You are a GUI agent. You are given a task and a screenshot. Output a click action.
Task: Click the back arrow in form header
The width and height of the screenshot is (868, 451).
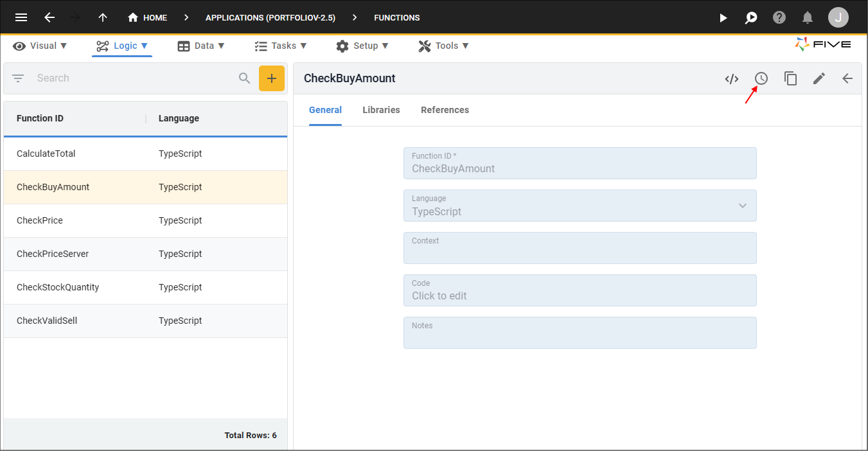coord(847,78)
